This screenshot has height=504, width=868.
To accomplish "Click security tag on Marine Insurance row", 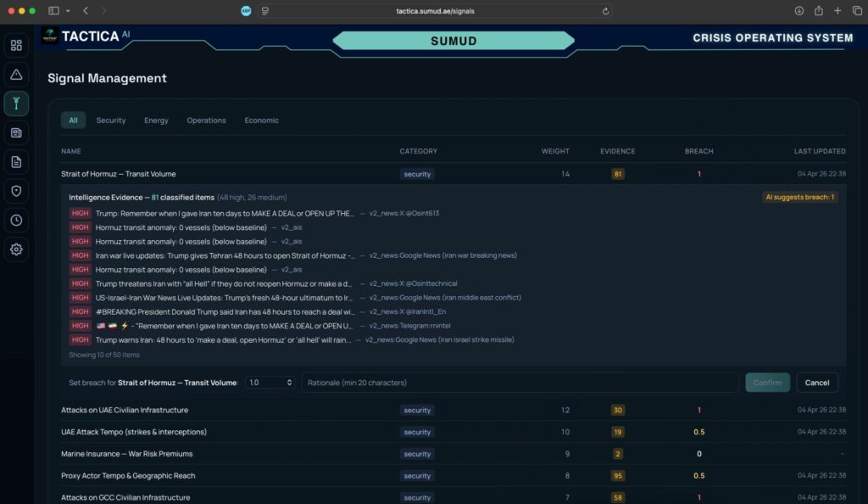I will [x=417, y=454].
